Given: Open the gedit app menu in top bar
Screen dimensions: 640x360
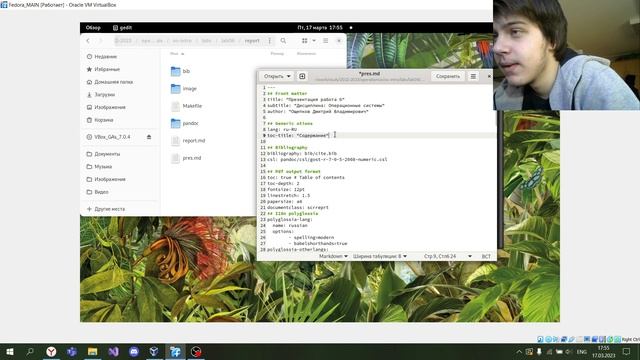Looking at the screenshot, I should pos(122,28).
